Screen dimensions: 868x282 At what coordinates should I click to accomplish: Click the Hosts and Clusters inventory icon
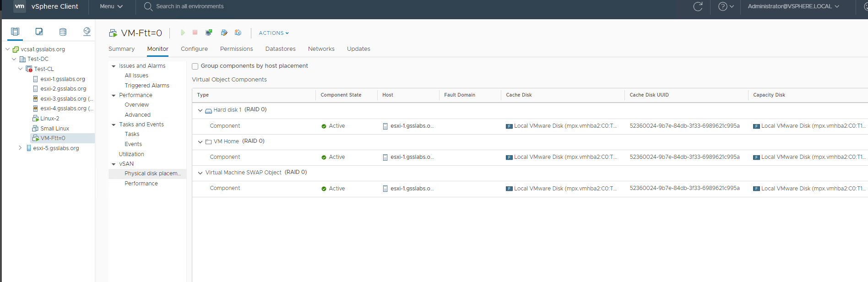pos(15,32)
